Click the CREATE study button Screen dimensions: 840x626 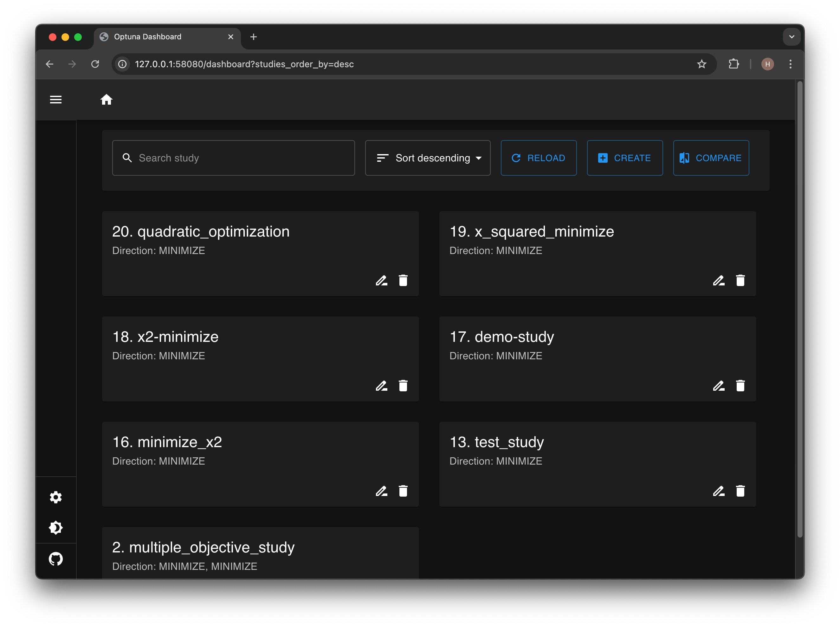(x=624, y=158)
